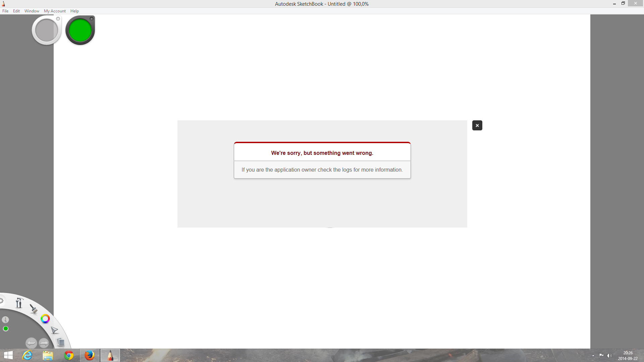Click the SketchBook app icon in title bar
The height and width of the screenshot is (362, 644).
(x=3, y=4)
